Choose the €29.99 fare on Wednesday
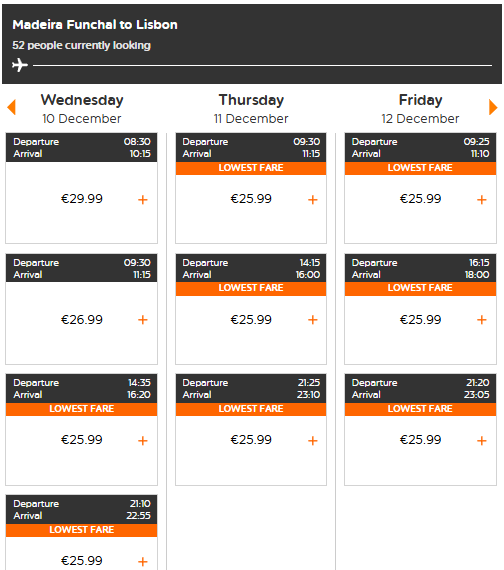The height and width of the screenshot is (570, 504). click(x=82, y=199)
